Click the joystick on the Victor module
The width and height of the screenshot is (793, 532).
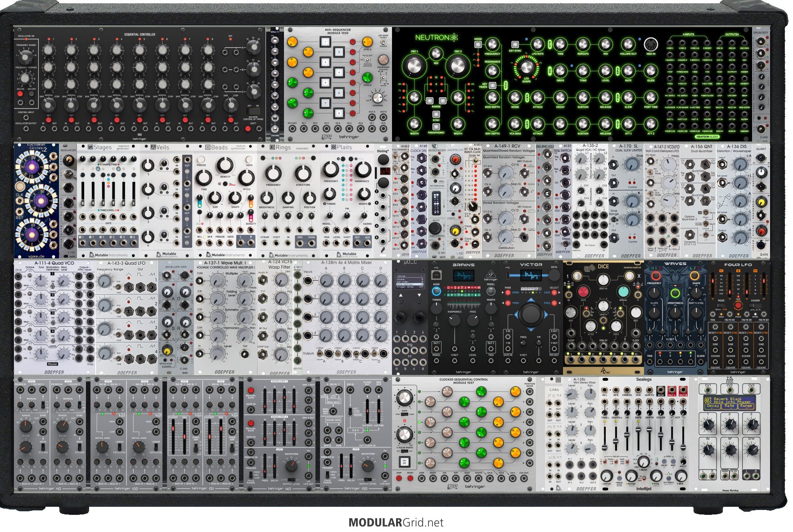pos(531,314)
